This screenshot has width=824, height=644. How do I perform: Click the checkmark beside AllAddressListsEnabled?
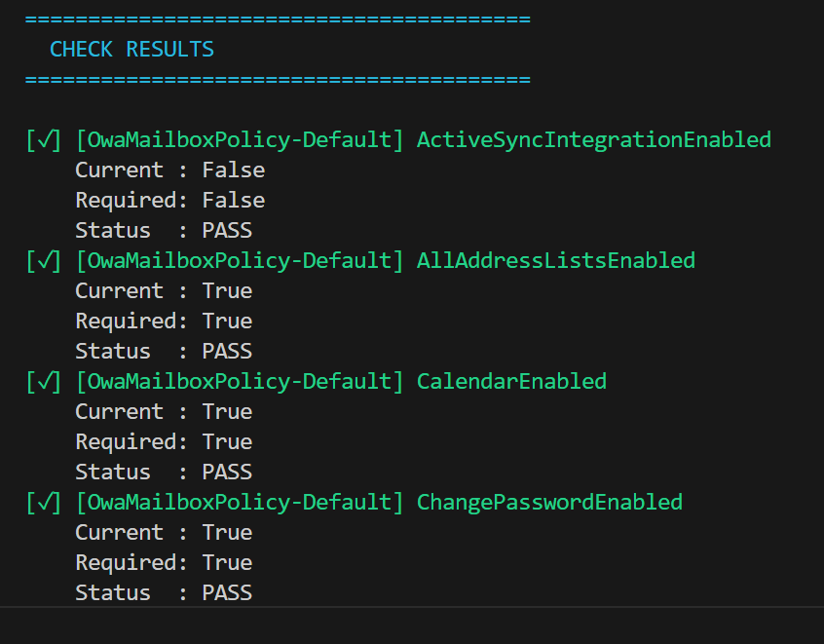tap(45, 261)
